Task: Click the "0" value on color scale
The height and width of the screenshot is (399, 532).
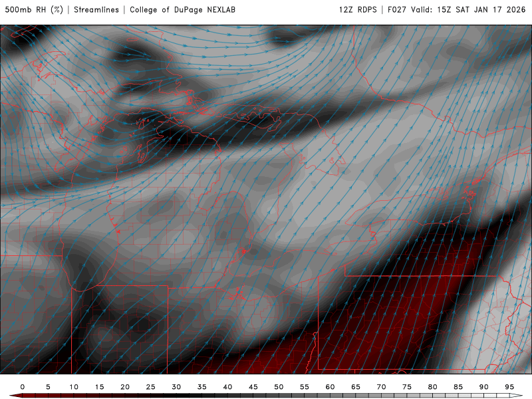Action: (x=23, y=387)
